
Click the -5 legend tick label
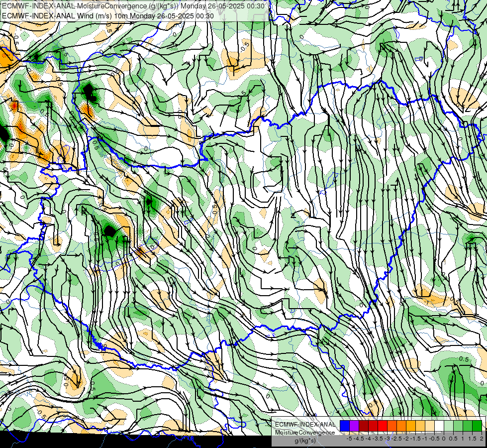(x=349, y=439)
